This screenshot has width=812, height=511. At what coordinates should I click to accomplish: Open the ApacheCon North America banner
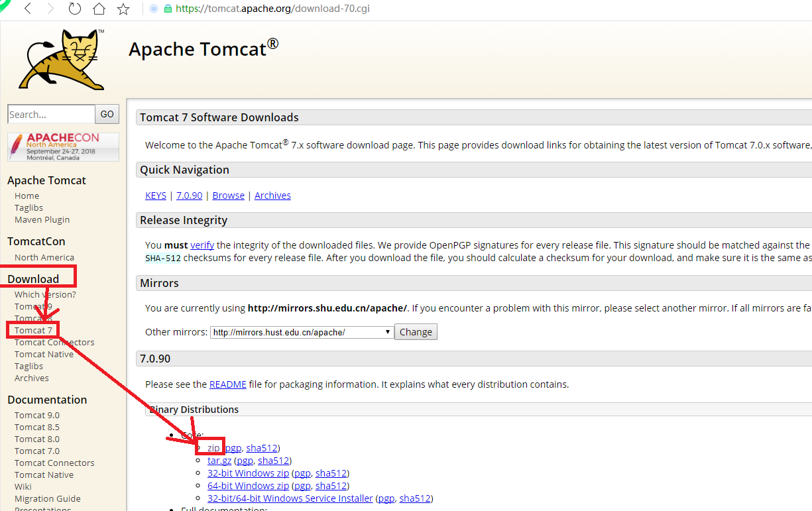pos(63,147)
